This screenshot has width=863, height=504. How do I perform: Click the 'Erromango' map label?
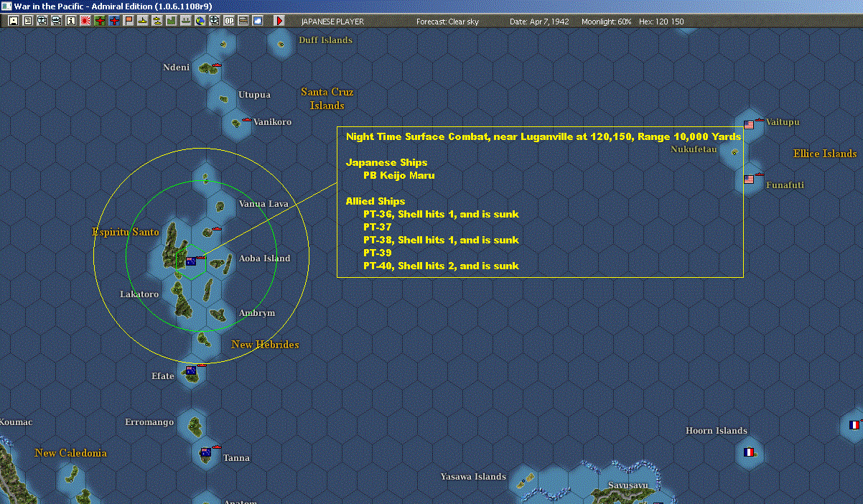coord(149,422)
